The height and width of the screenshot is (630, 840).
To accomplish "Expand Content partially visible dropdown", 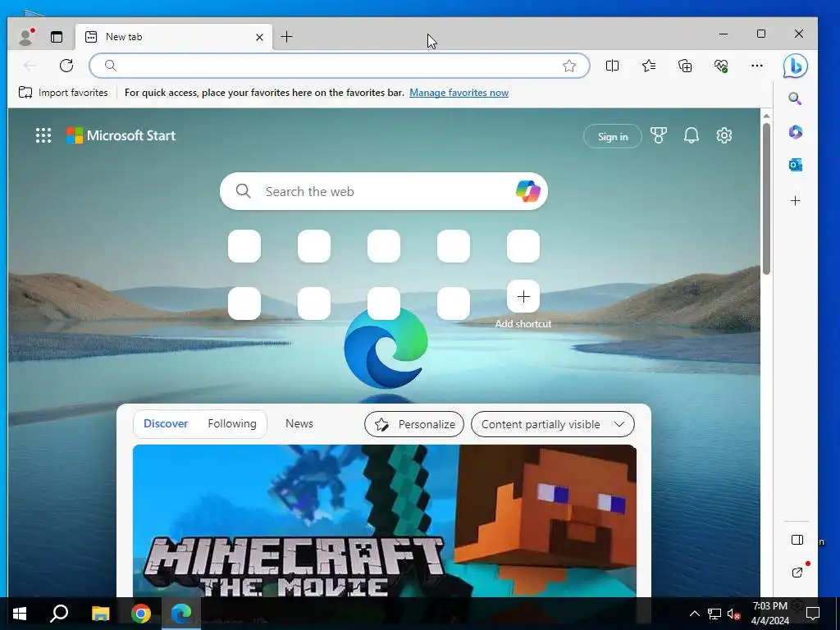I will tap(552, 424).
